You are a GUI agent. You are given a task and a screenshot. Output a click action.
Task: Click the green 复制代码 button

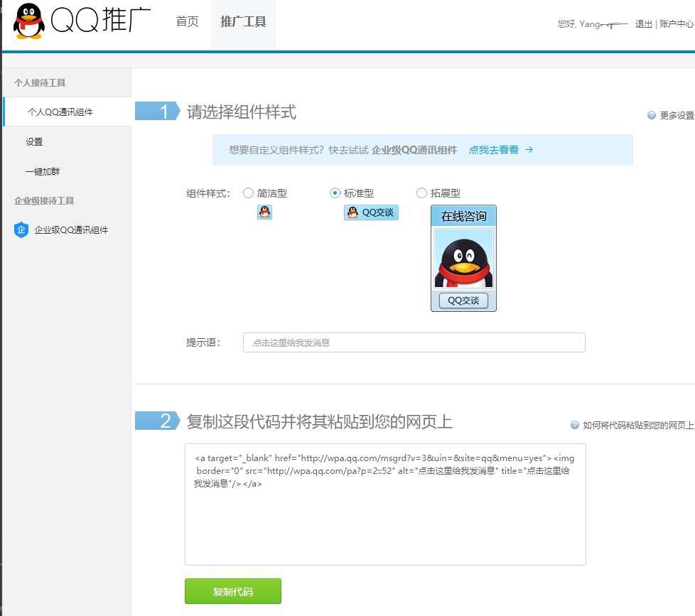point(233,591)
